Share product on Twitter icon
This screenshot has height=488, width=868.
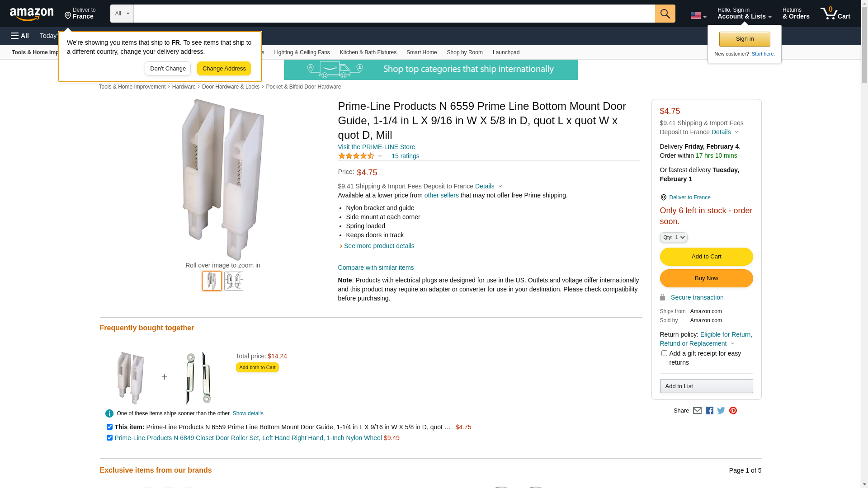tap(721, 410)
